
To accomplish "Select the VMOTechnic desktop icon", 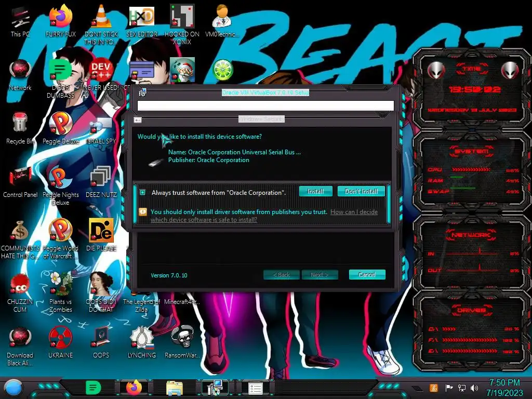I will pyautogui.click(x=222, y=21).
